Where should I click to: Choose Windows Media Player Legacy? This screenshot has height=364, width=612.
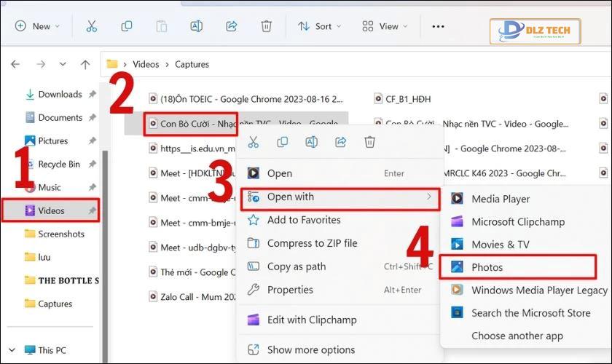(x=527, y=290)
